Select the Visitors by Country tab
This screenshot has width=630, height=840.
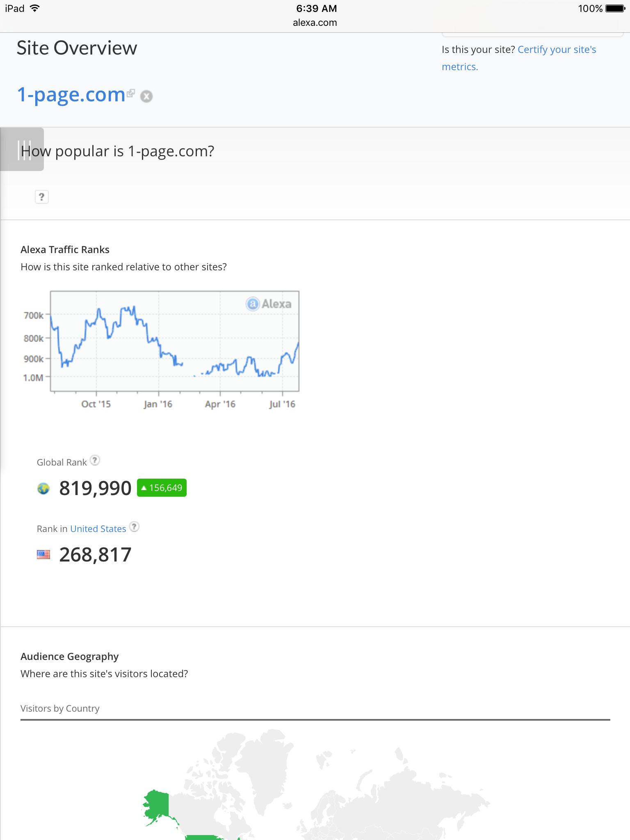(60, 708)
